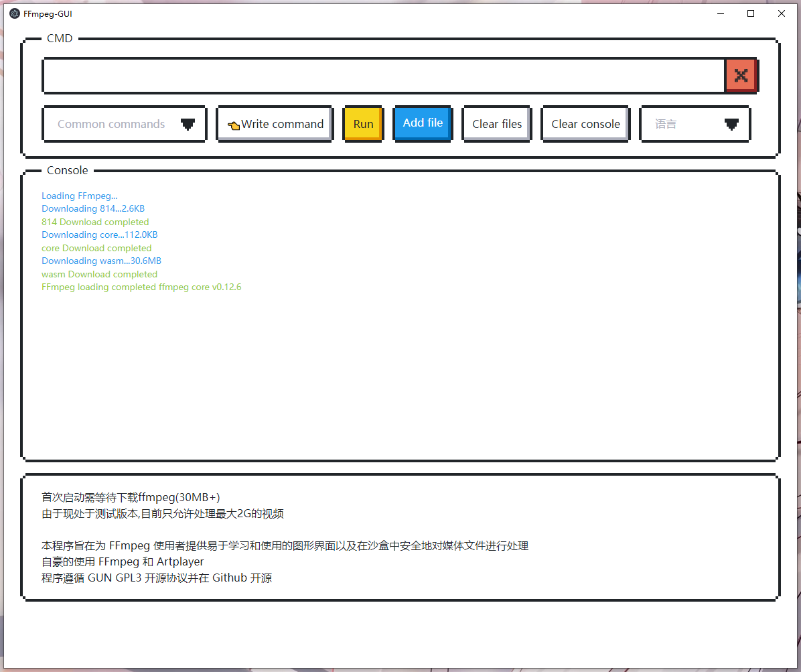Focus the CMD command input field
The height and width of the screenshot is (672, 801).
coord(384,76)
